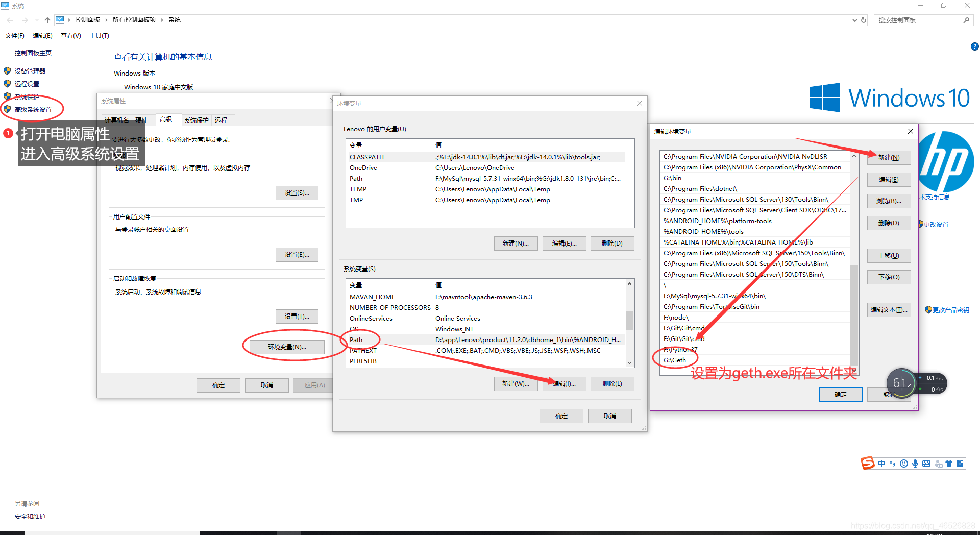Open the Sogou toolbox grid
This screenshot has height=535, width=980.
960,464
